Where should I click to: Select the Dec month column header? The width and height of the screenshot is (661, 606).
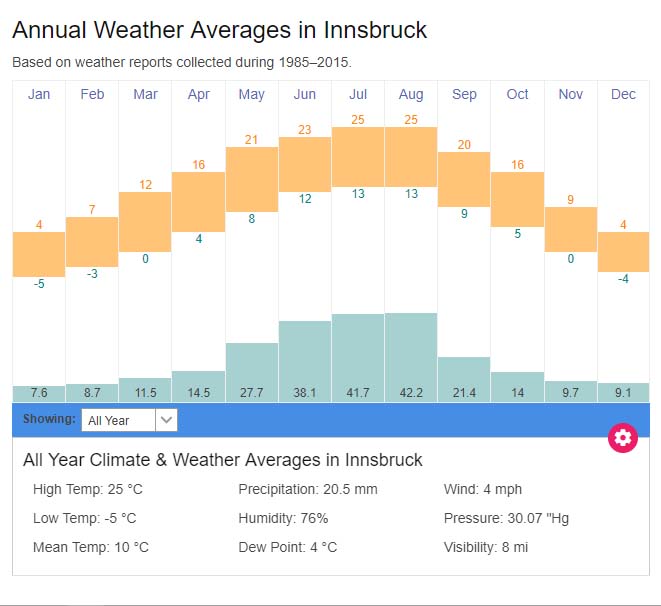623,94
